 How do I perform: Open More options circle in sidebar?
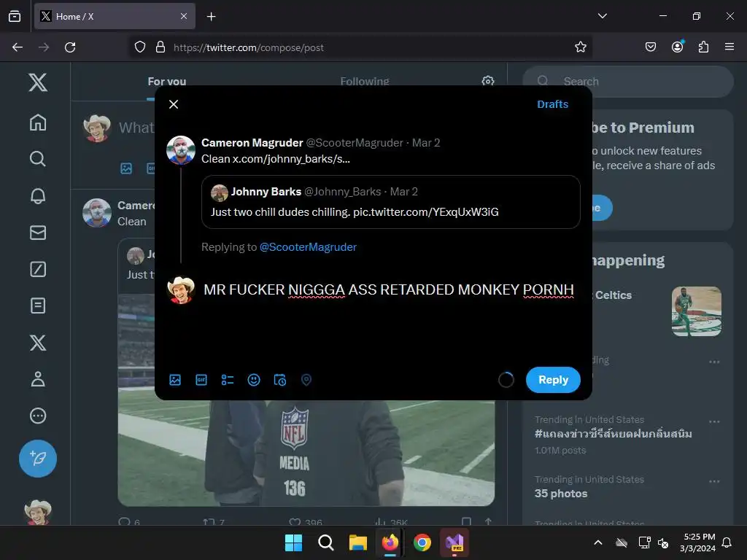coord(38,416)
